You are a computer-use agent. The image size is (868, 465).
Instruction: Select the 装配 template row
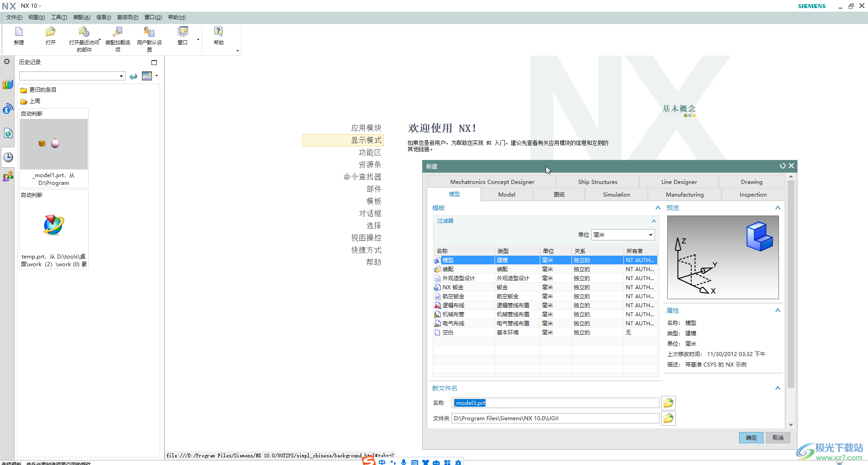[545, 269]
